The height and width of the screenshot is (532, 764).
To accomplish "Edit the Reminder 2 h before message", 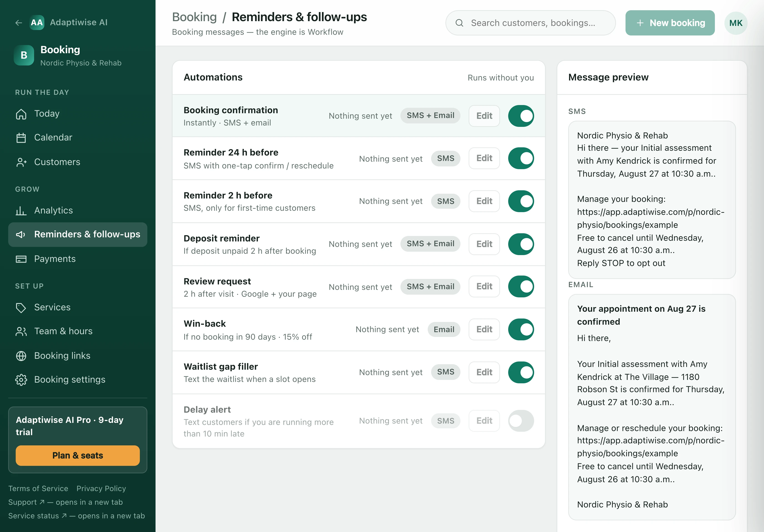I will [x=484, y=201].
